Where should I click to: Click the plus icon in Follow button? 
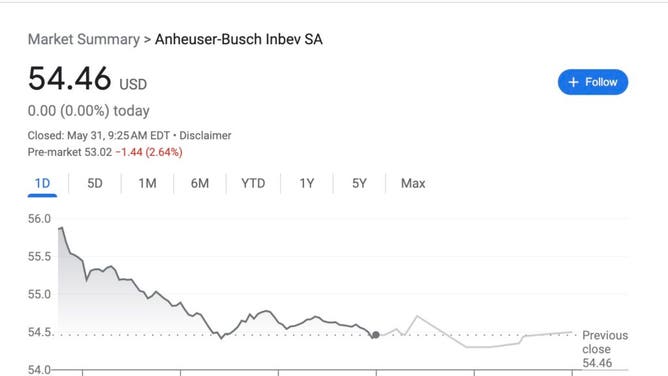point(573,82)
